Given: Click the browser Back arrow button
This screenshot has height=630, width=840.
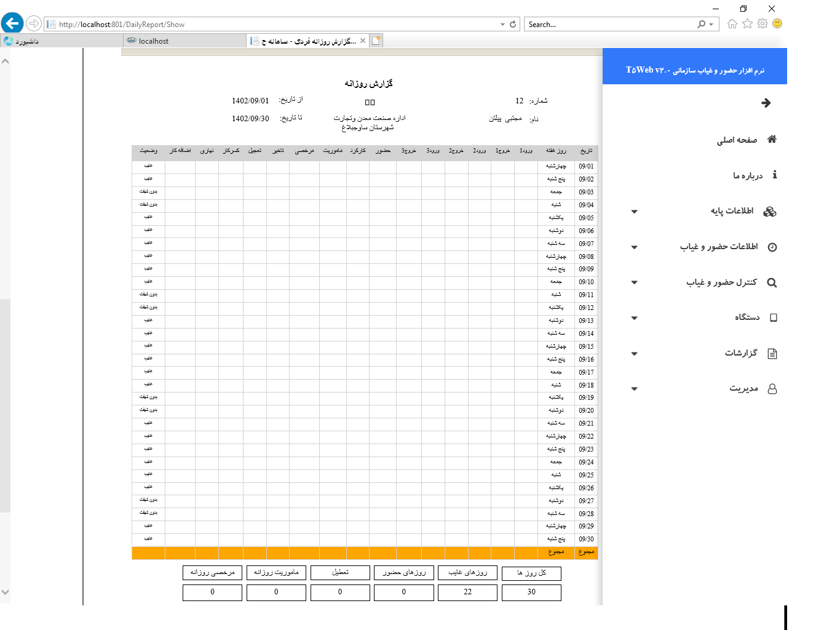Looking at the screenshot, I should pos(12,23).
